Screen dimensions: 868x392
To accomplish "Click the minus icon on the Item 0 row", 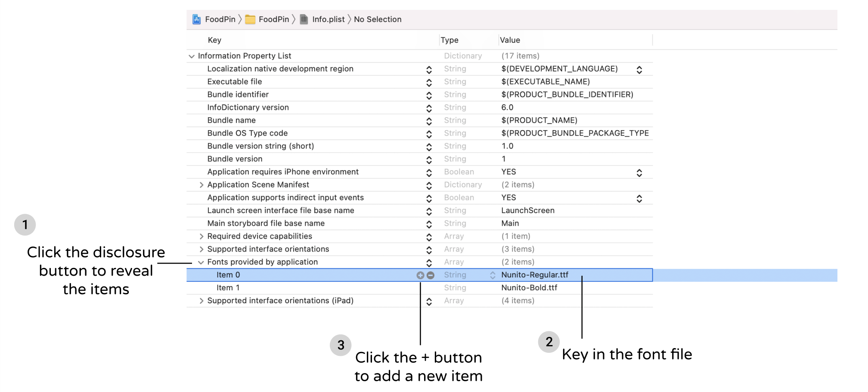I will click(x=431, y=275).
